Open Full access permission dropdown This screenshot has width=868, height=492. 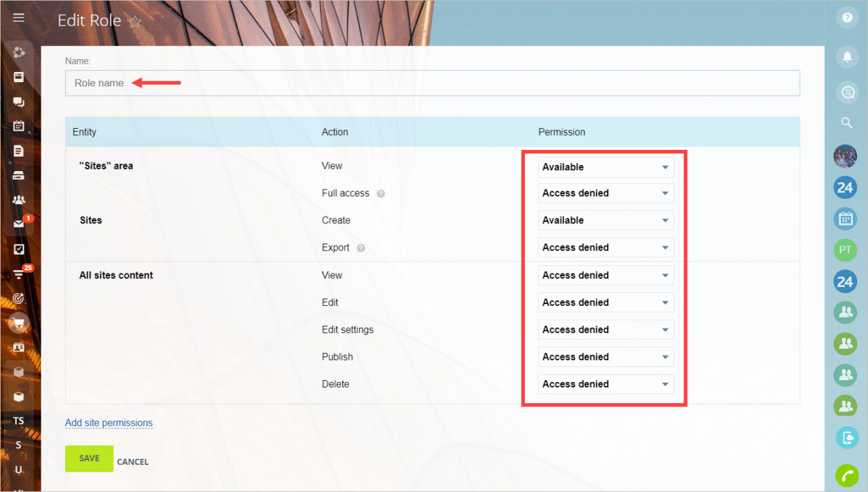pos(606,193)
